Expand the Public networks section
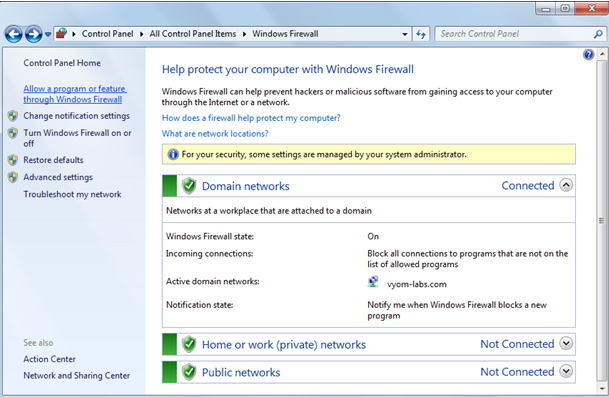This screenshot has height=397, width=609. point(566,371)
